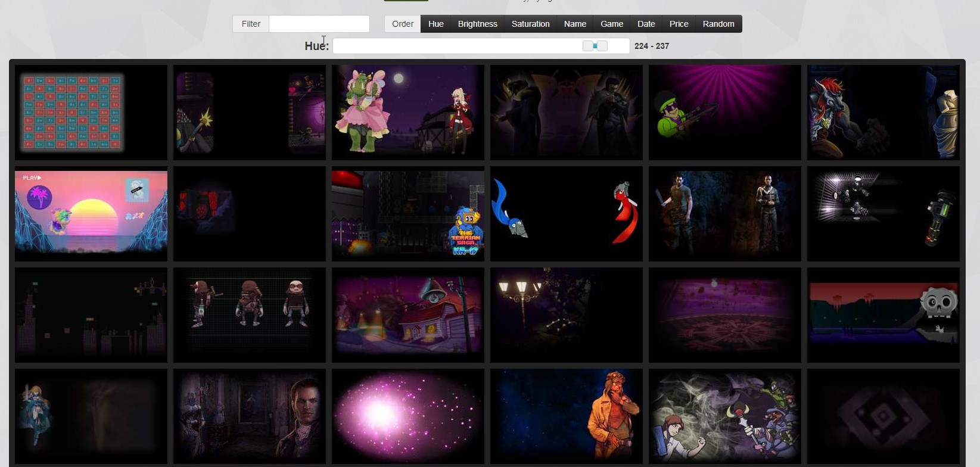This screenshot has height=467, width=980.
Task: Open the dark horned silhouettes background
Action: (567, 112)
